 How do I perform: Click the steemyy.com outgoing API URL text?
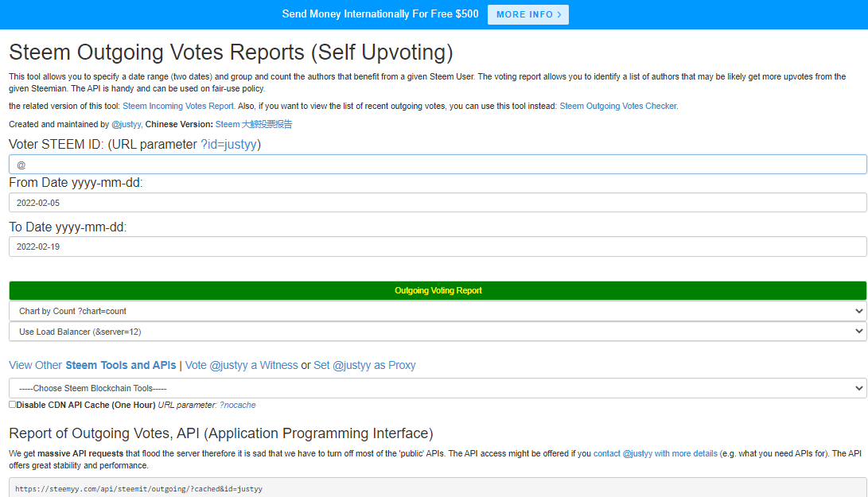139,489
